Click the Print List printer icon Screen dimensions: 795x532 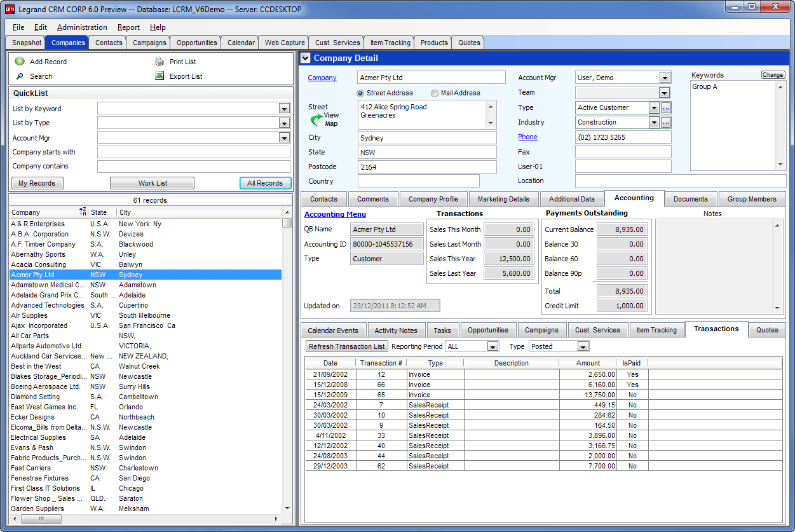(x=160, y=62)
